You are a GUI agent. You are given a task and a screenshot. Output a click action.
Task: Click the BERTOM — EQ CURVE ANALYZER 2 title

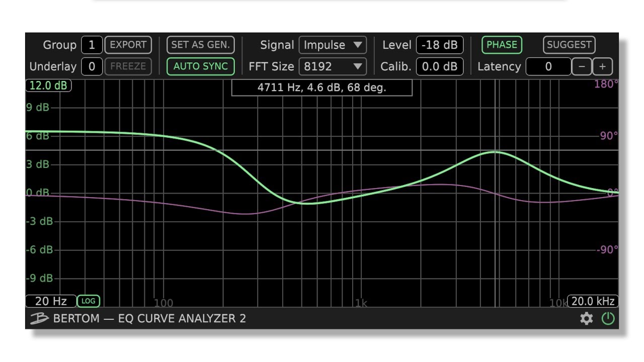tap(149, 319)
